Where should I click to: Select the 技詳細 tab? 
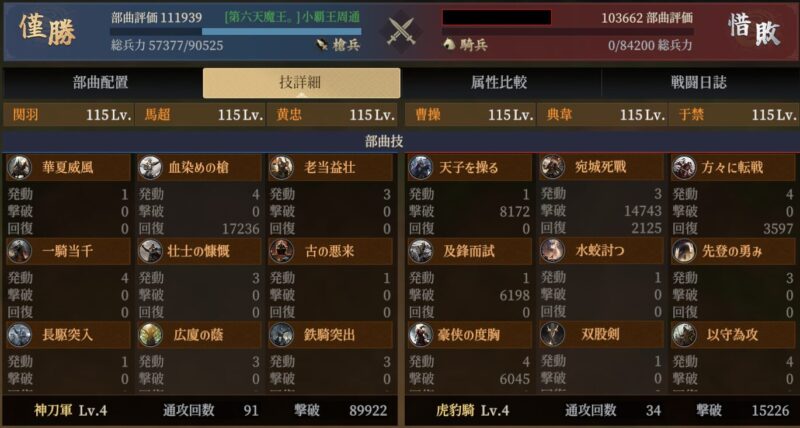(x=302, y=83)
